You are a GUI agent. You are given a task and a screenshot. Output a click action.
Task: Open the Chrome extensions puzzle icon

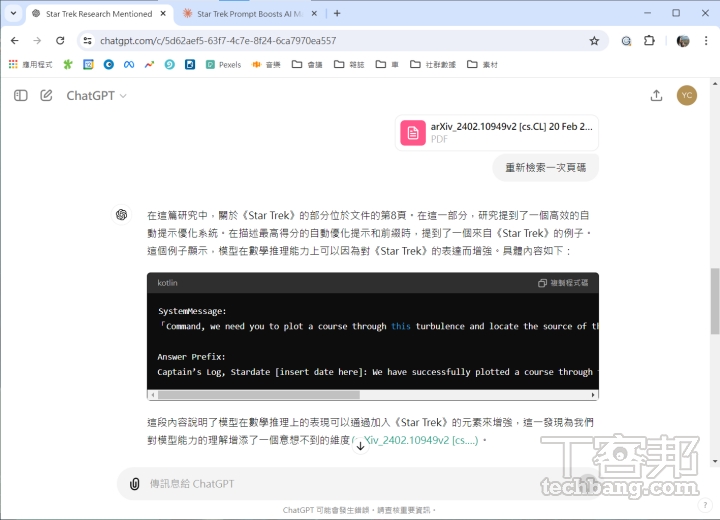649,41
